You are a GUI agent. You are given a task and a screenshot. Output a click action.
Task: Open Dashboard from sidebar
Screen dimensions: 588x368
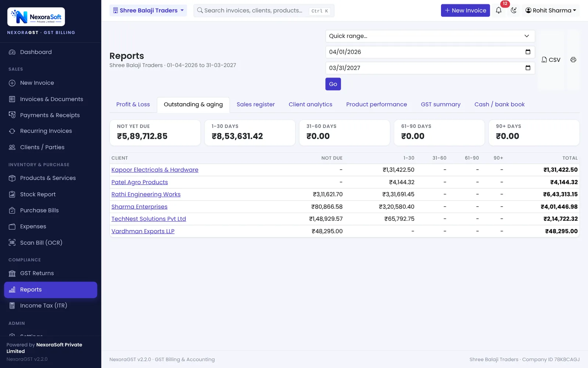(x=51, y=52)
